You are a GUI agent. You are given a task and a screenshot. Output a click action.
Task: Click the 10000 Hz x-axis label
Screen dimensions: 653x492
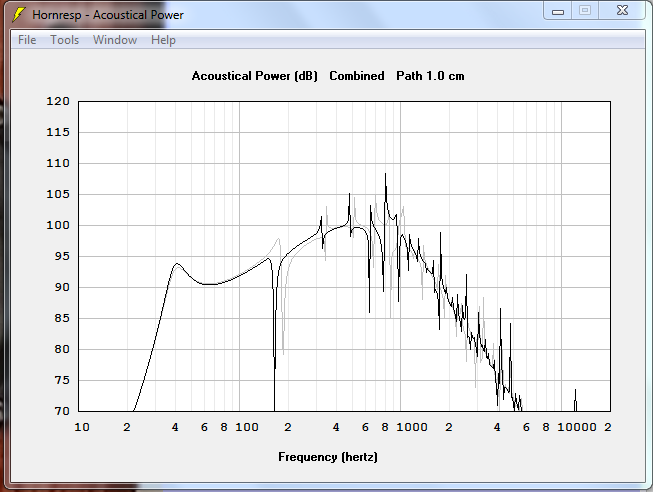(x=577, y=427)
